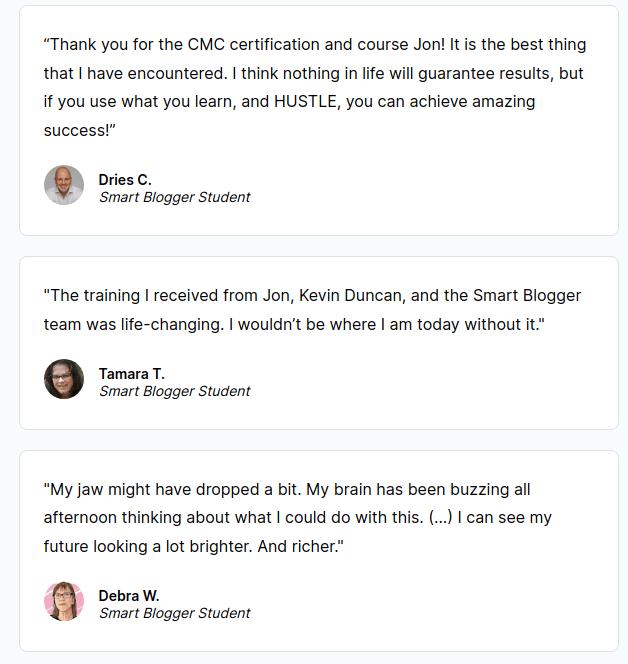Click "Smart Blogger Student" under Tamara T.

tap(174, 391)
